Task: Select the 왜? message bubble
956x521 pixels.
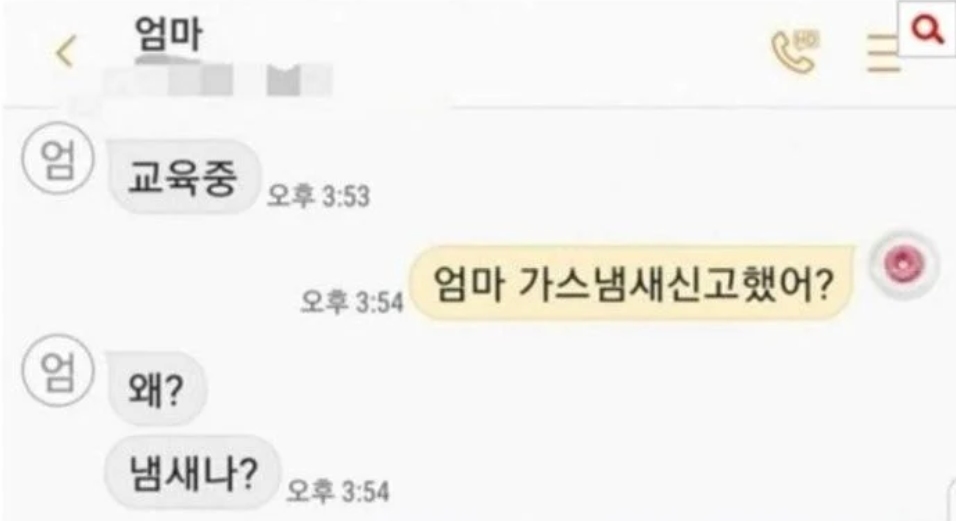Action: tap(157, 389)
